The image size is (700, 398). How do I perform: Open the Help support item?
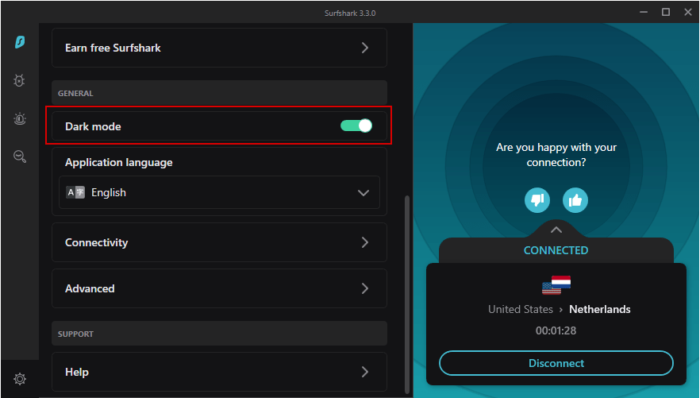[x=219, y=372]
